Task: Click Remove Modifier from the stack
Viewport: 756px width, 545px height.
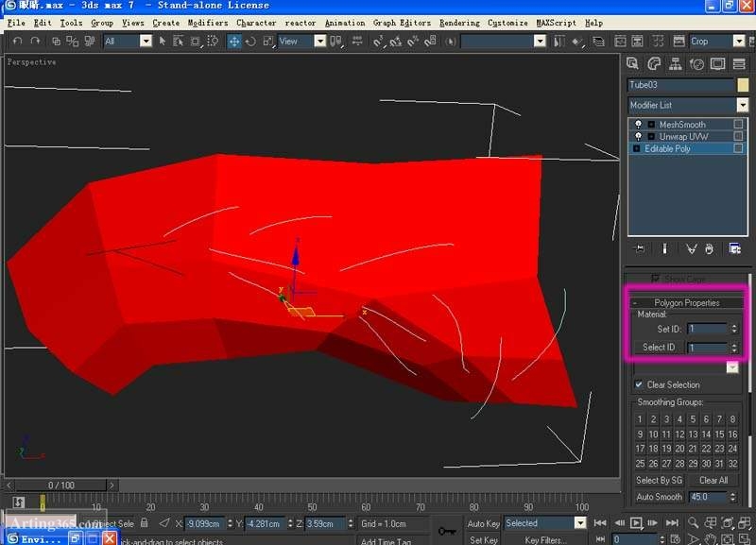Action: tap(710, 248)
